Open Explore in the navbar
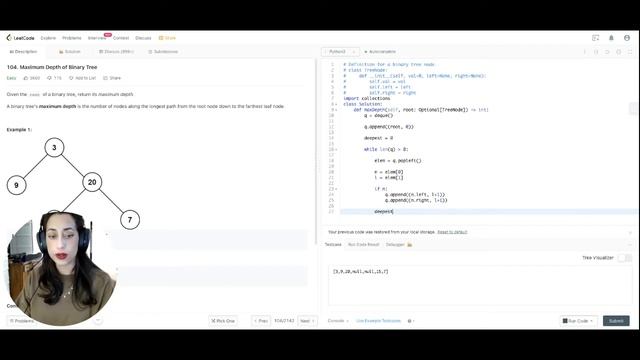The height and width of the screenshot is (360, 640). [x=48, y=38]
